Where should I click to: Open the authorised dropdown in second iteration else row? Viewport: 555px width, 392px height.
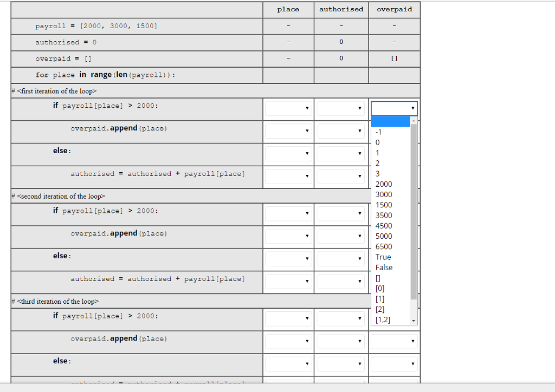[x=341, y=259]
